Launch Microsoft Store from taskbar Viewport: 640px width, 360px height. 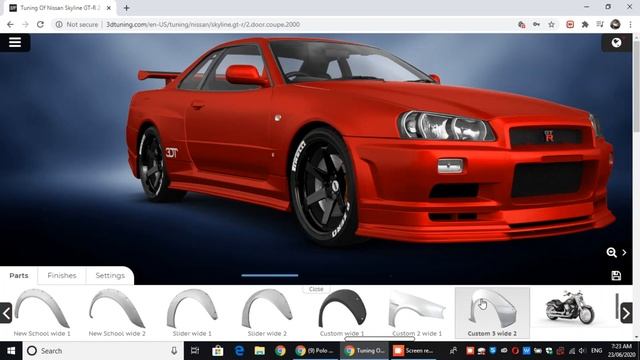218,351
